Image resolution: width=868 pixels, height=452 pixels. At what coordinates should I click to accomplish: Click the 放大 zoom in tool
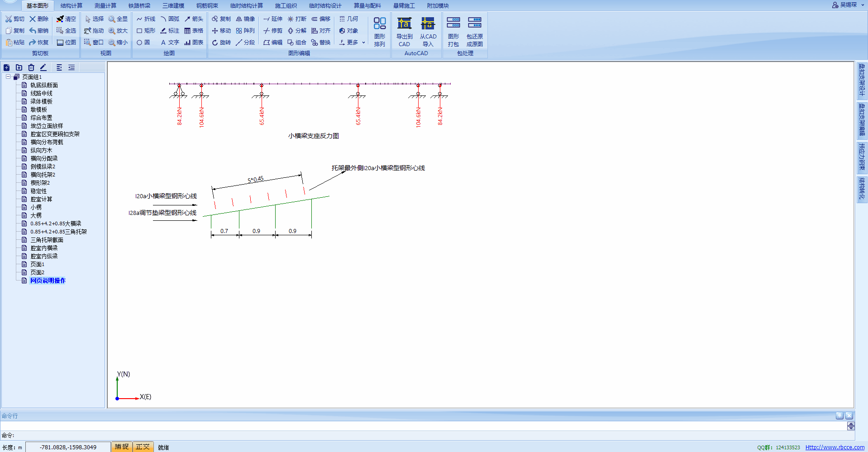[118, 31]
